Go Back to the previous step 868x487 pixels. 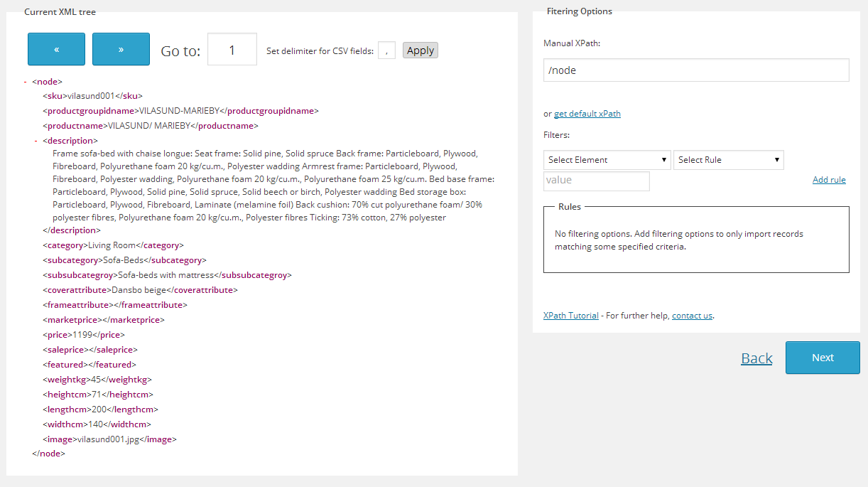coord(756,358)
